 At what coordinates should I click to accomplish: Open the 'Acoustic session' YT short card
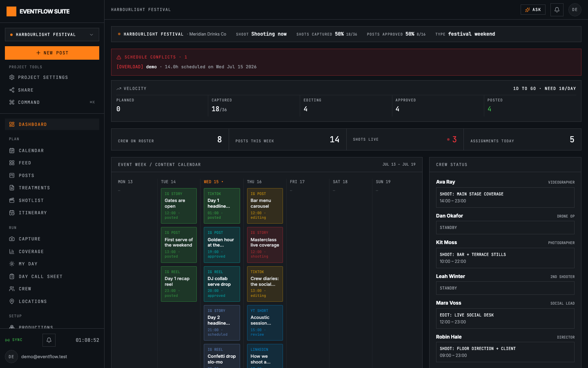[265, 323]
